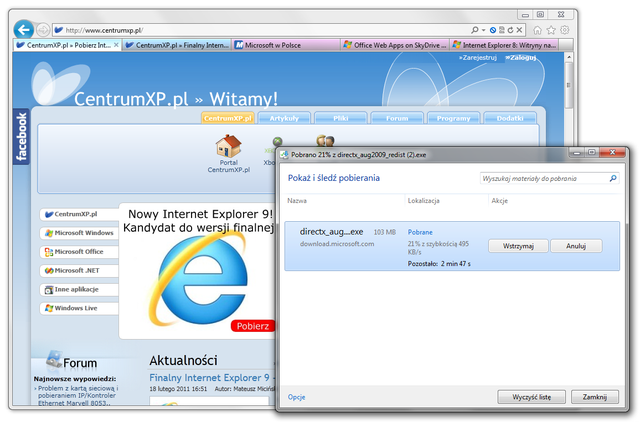Click the red Pobierz button
Screen dimensions: 640x422
(x=253, y=326)
